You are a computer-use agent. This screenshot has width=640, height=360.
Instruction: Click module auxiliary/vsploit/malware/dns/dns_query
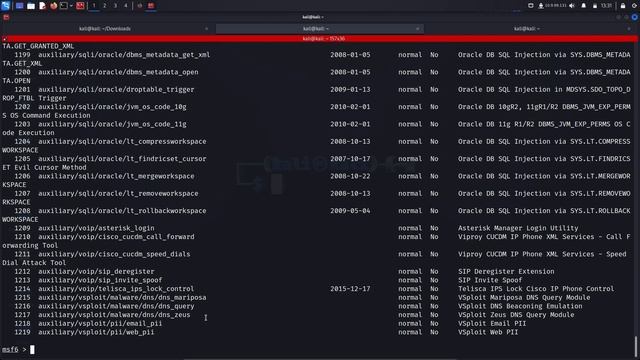pos(116,306)
